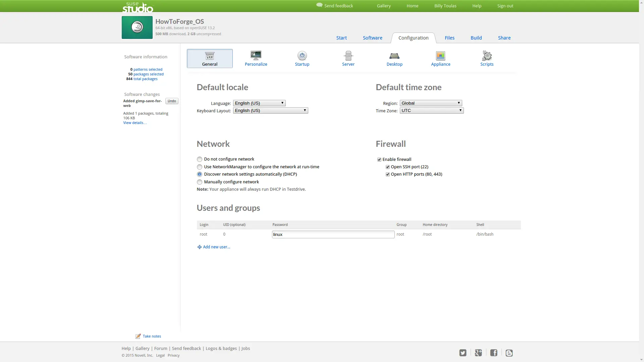The height and width of the screenshot is (362, 644).
Task: Go to Home in top navigation
Action: click(413, 6)
